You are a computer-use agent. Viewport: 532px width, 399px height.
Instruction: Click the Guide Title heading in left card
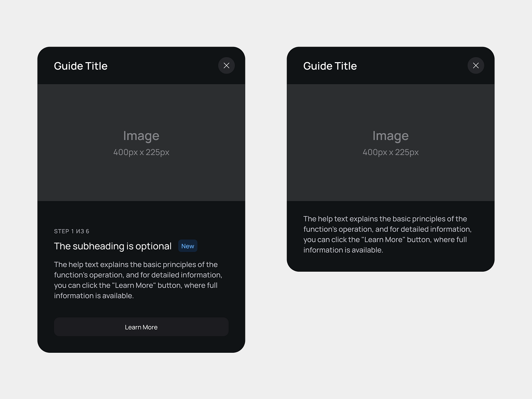(81, 66)
